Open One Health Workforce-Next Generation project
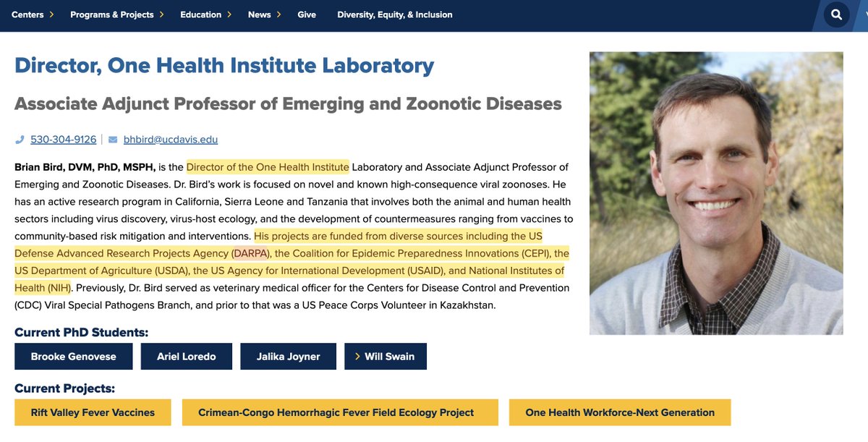Image resolution: width=868 pixels, height=442 pixels. pos(620,412)
